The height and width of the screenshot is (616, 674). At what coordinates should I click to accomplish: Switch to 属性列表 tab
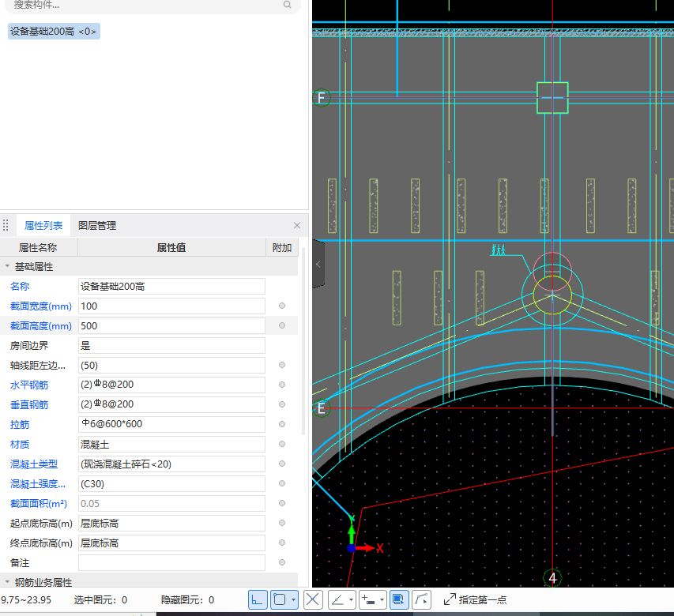(x=43, y=226)
